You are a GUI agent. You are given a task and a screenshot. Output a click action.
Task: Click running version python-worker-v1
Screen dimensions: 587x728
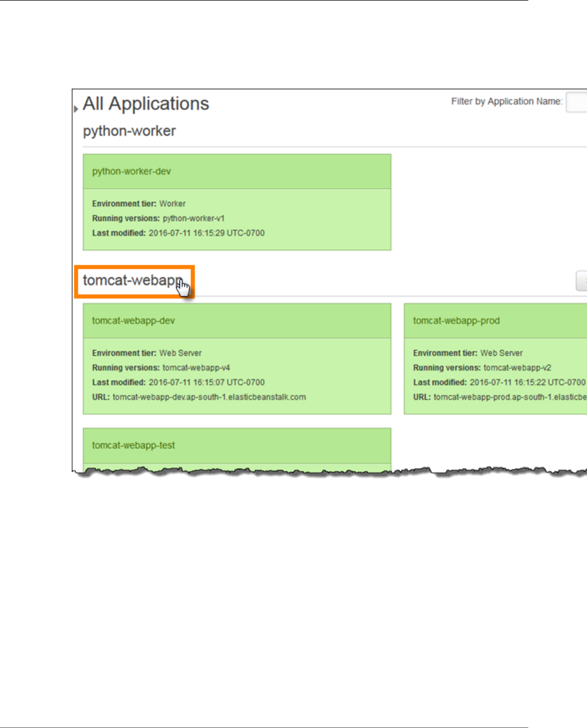[193, 219]
